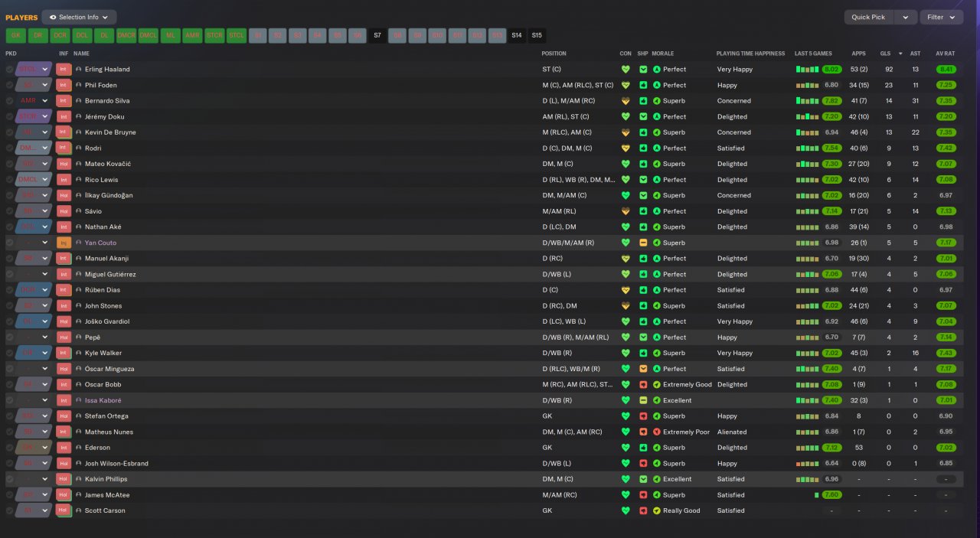Click Rodri's condition heart icon
The height and width of the screenshot is (538, 980).
(x=626, y=148)
